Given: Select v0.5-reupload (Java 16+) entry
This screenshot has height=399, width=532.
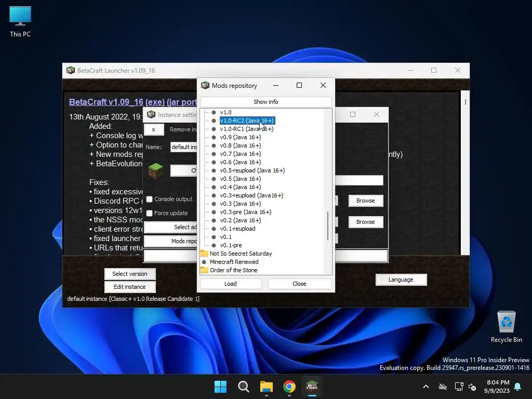Looking at the screenshot, I should click(252, 170).
